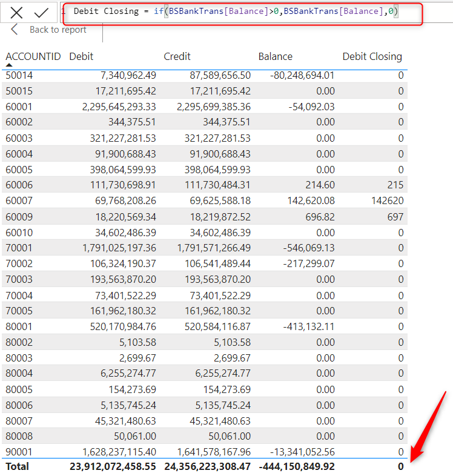Sort by the Balance column header
Image resolution: width=453 pixels, height=476 pixels.
point(276,56)
